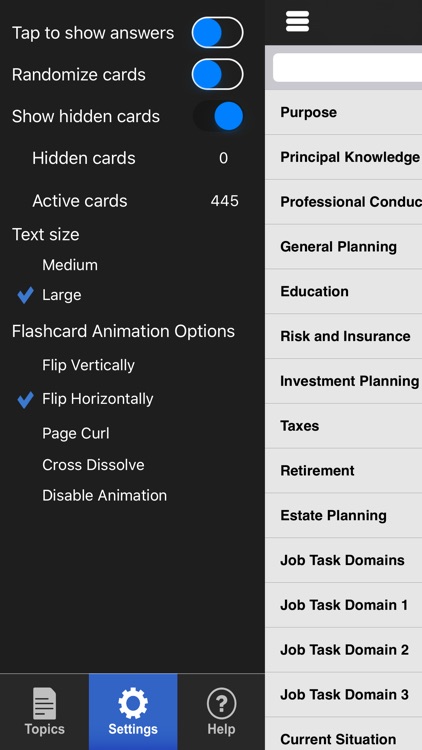Open the Estate Planning topic

click(x=344, y=516)
